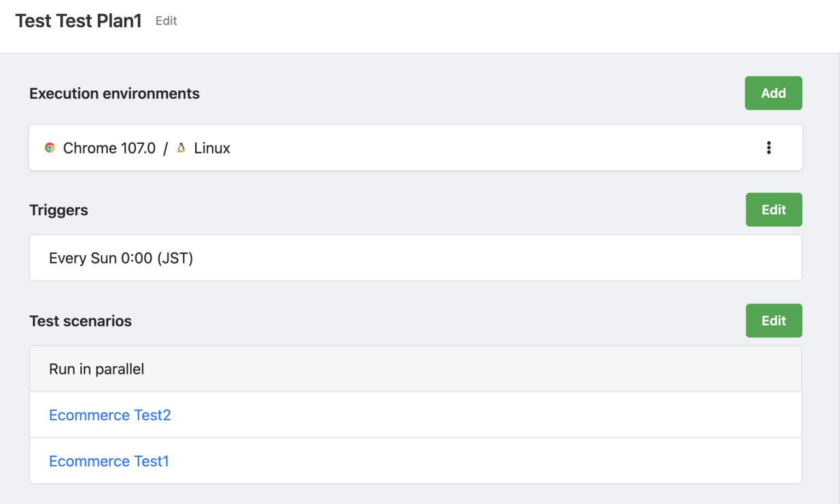Click the Test scenarios section heading

[80, 321]
